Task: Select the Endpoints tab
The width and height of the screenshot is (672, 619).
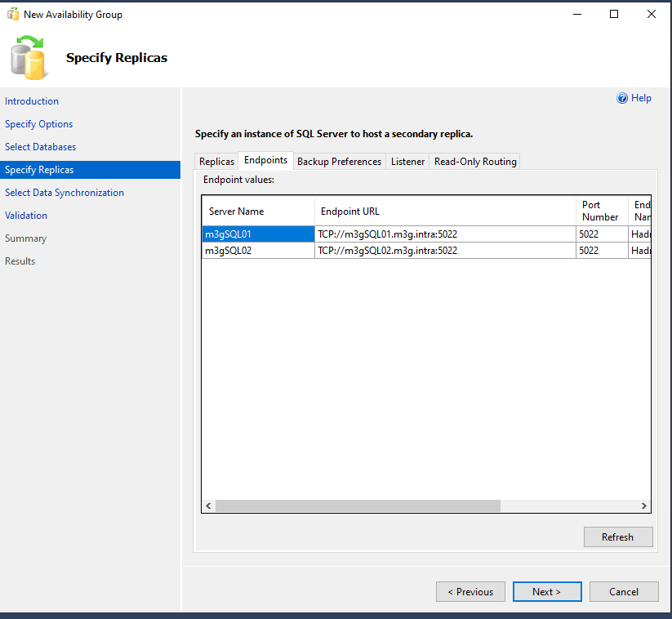Action: tap(265, 160)
